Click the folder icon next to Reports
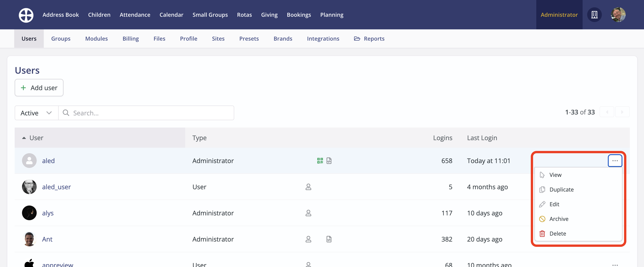Image resolution: width=644 pixels, height=267 pixels. [x=357, y=39]
